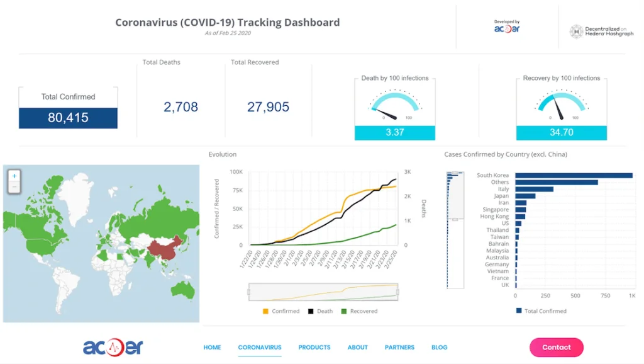Viewport: 644px width, 364px height.
Task: Open the Products menu item
Action: pos(314,347)
